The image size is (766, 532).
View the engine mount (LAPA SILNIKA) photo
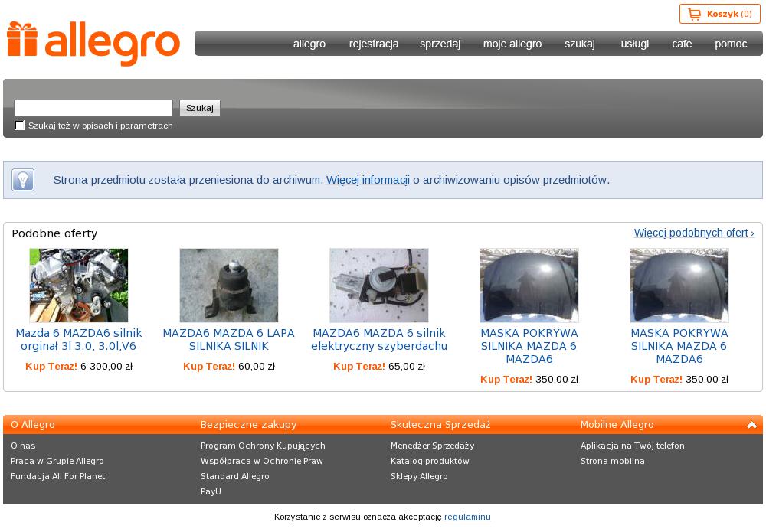[x=229, y=286]
